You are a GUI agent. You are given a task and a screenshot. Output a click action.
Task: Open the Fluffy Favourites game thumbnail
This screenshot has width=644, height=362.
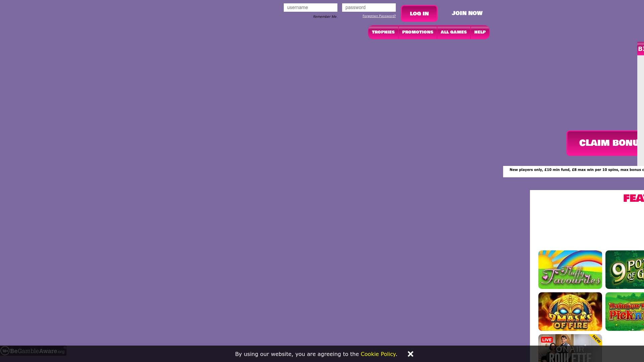(x=570, y=269)
